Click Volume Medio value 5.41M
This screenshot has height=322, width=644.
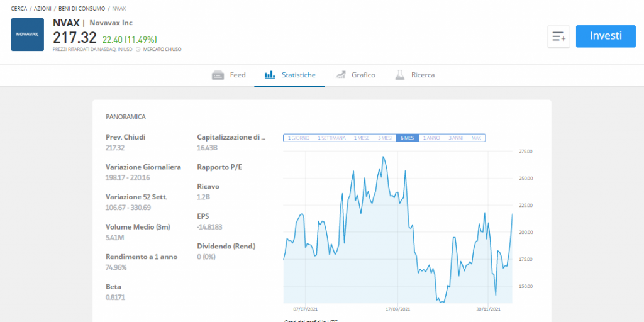[x=114, y=237]
